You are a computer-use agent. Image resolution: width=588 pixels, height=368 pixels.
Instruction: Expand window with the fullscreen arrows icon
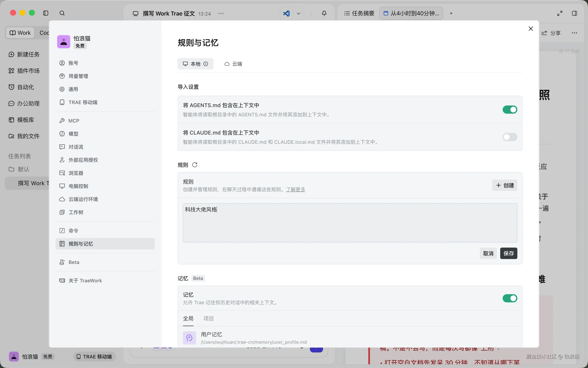tap(560, 13)
